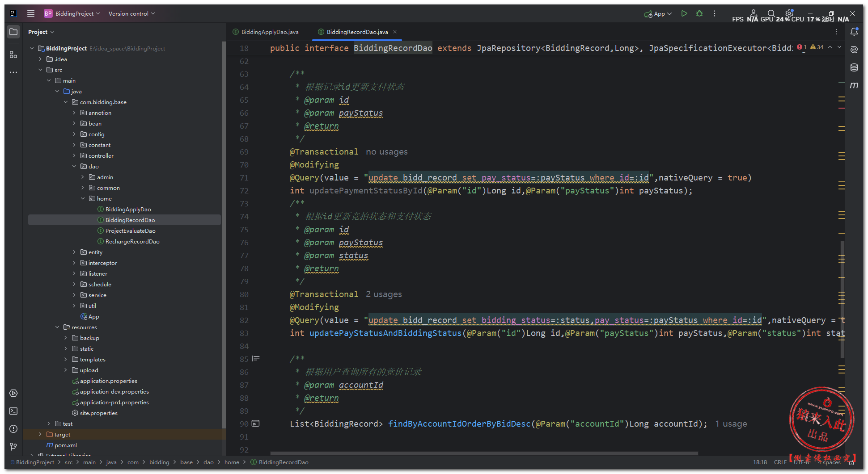Viewport: 868px width, 474px height.
Task: Click the '2 usages' inlay hint
Action: (x=384, y=294)
